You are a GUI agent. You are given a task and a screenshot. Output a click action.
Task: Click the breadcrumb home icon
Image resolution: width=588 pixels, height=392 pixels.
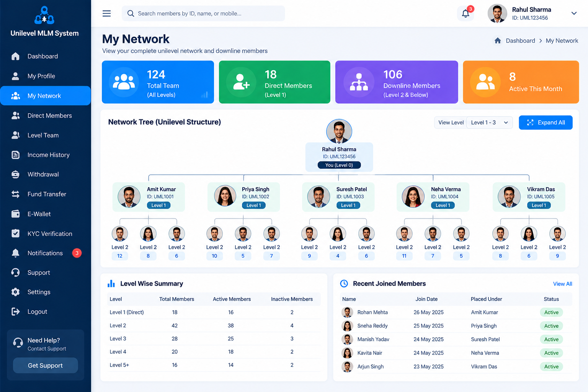(498, 41)
